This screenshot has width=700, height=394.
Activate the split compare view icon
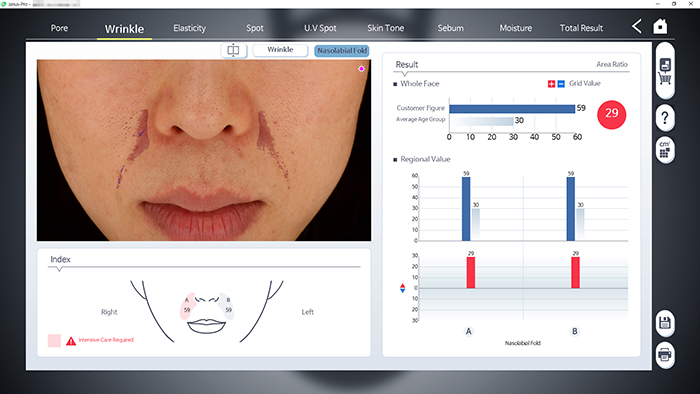tap(233, 50)
